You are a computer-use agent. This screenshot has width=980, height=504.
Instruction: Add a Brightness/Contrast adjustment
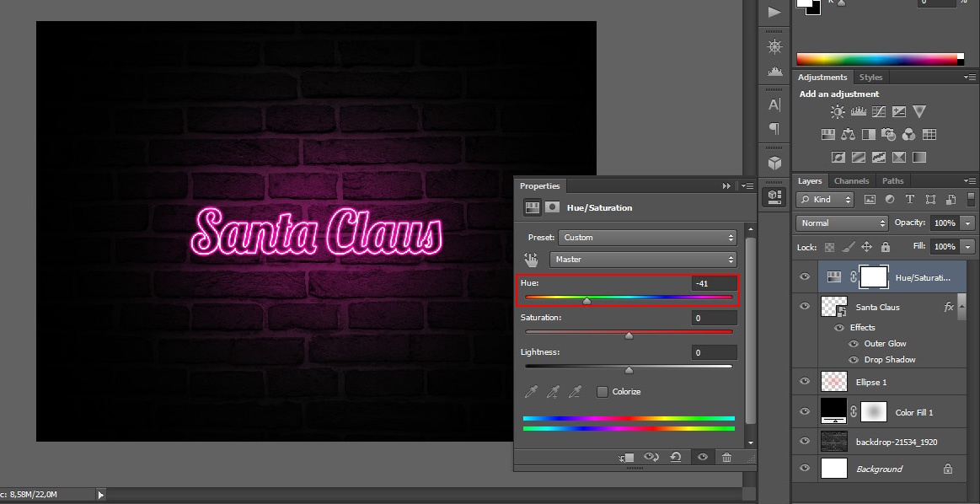838,111
